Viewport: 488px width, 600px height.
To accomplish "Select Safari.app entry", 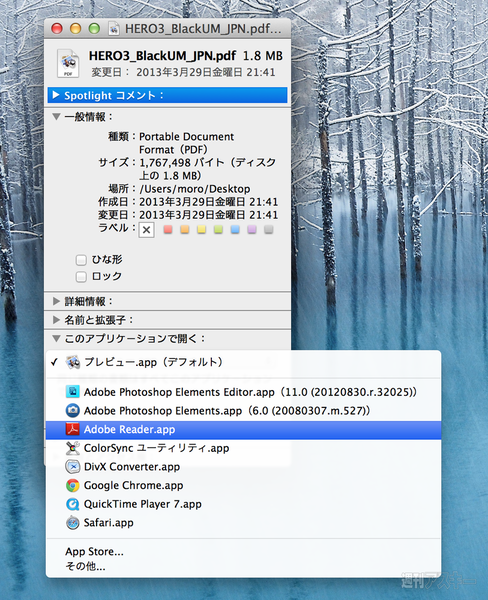I will [x=243, y=523].
